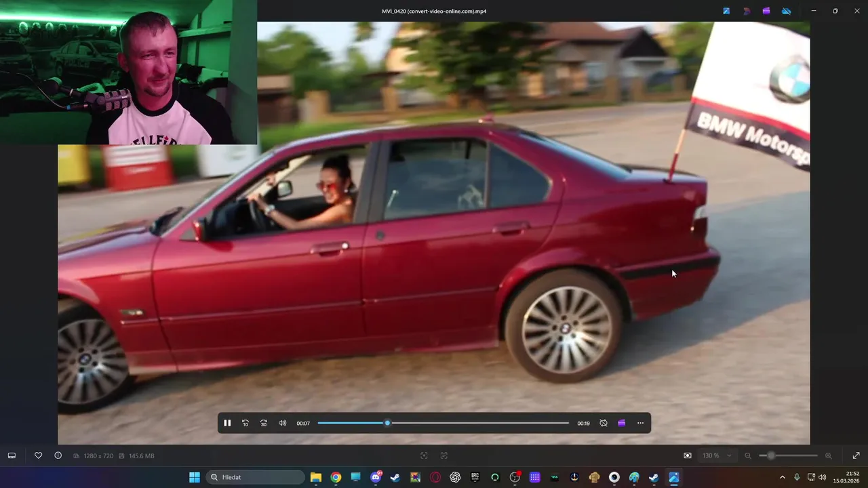Image resolution: width=868 pixels, height=488 pixels.
Task: Pause the video playback
Action: point(227,423)
